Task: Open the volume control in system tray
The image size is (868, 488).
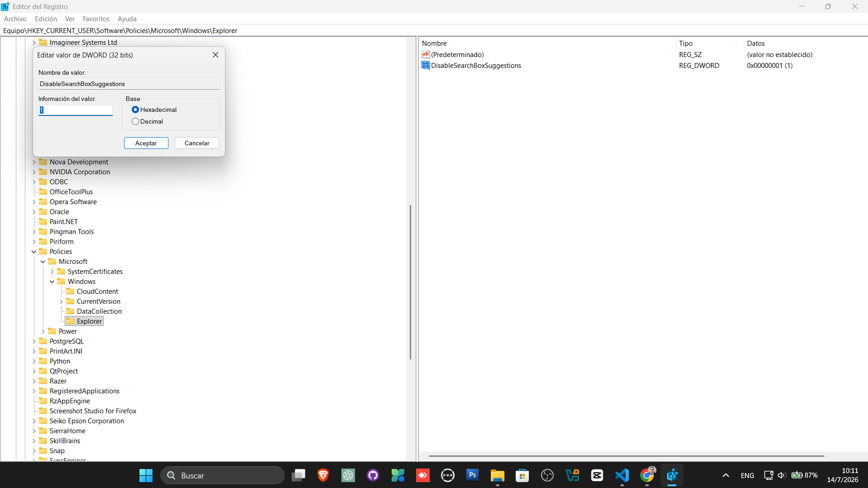Action: coord(782,475)
